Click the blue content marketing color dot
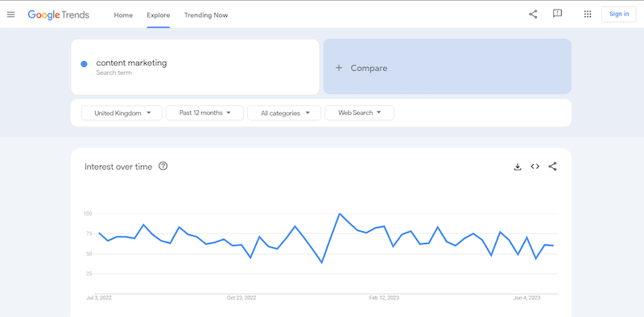The width and height of the screenshot is (644, 317). 84,64
